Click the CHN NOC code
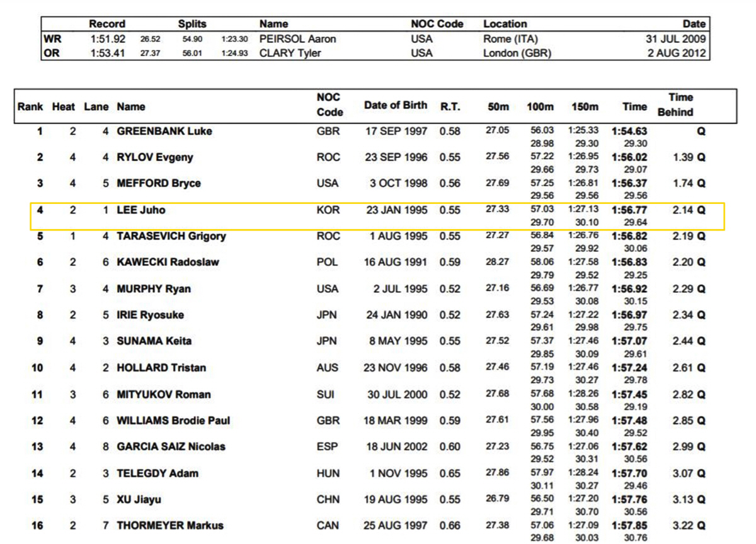The height and width of the screenshot is (544, 756). point(328,500)
